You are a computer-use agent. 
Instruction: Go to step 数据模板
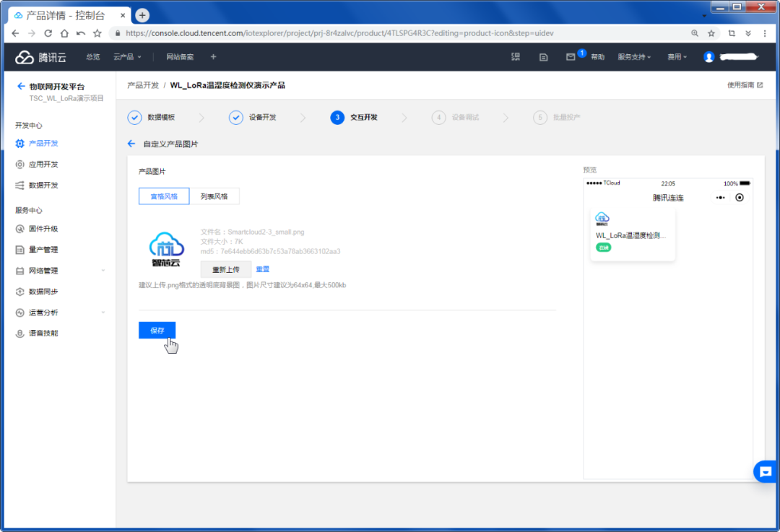(x=151, y=118)
